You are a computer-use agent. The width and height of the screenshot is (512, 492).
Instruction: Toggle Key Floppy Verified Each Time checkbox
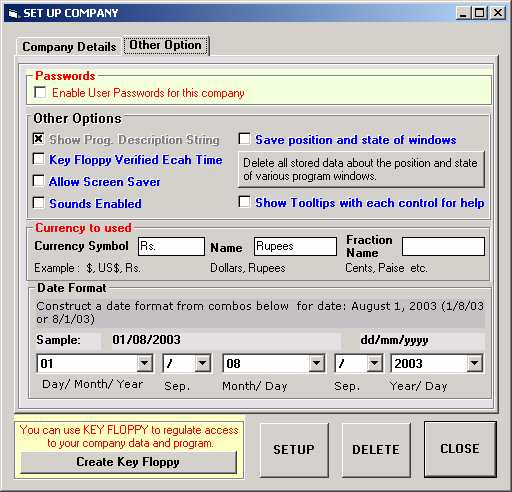click(x=39, y=159)
